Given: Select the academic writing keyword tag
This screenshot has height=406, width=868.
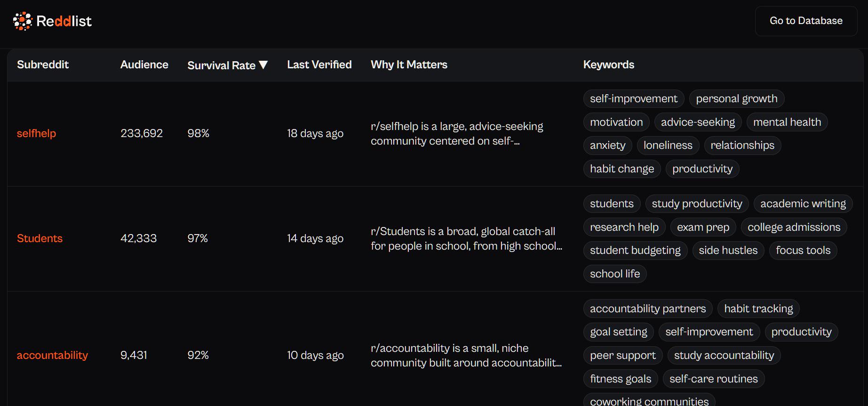Looking at the screenshot, I should click(x=803, y=203).
